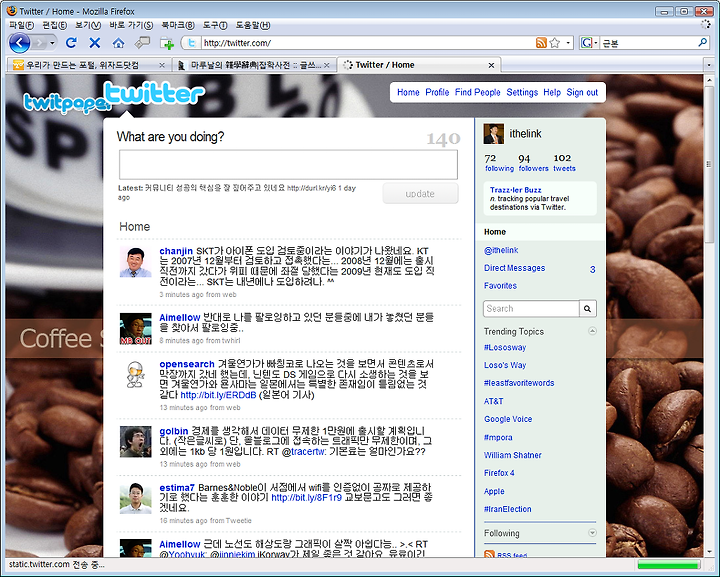Open the estima7 username link
This screenshot has height=577, width=720.
pyautogui.click(x=177, y=487)
